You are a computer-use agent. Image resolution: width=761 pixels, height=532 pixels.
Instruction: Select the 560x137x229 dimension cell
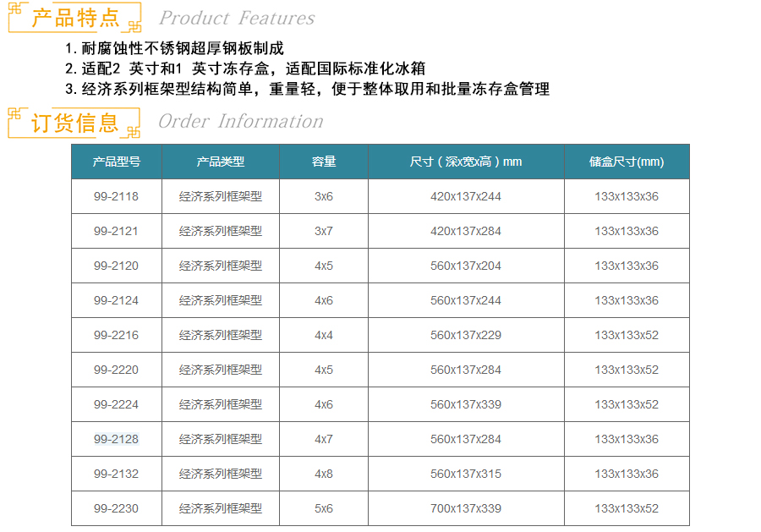coord(466,335)
